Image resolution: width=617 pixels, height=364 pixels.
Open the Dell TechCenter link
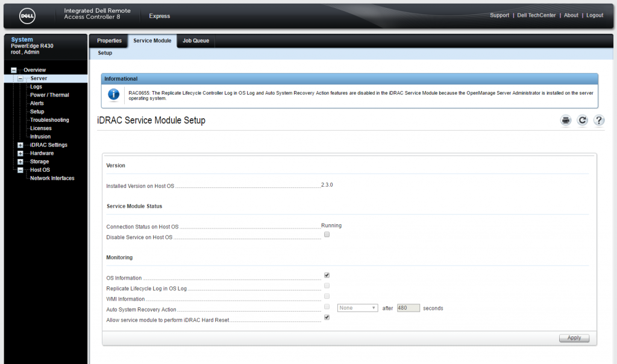tap(536, 15)
